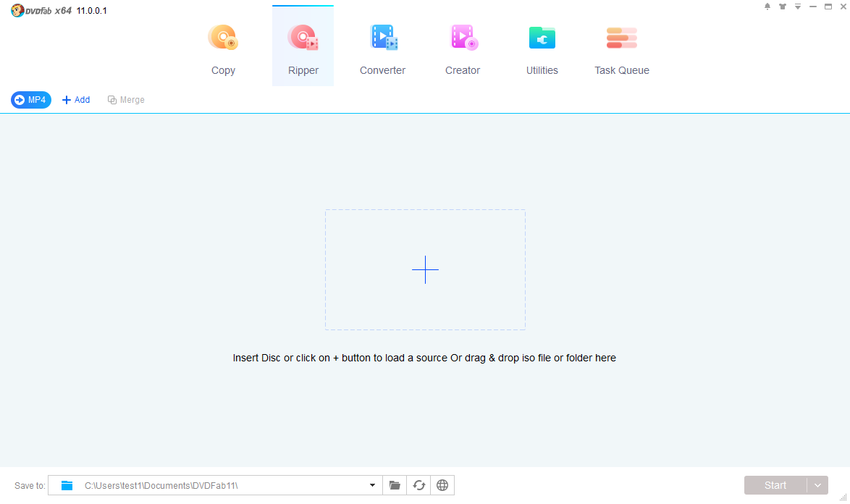This screenshot has height=504, width=850.
Task: Click the Start button
Action: 775,485
